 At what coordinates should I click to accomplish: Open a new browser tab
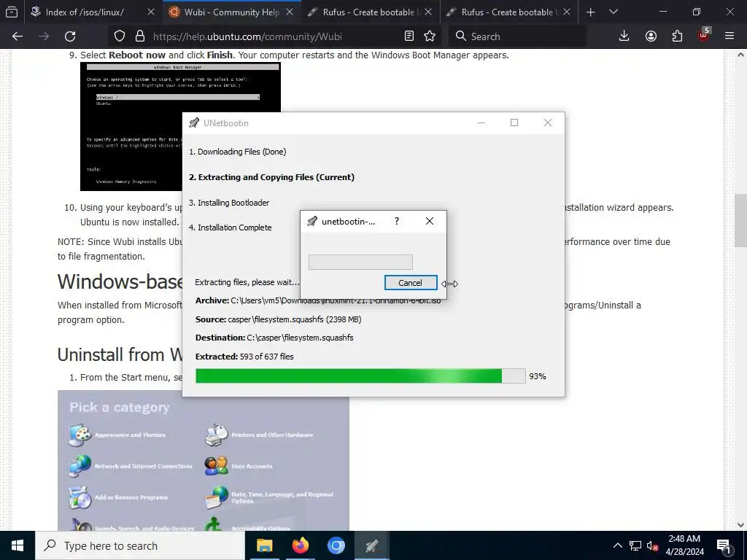(x=590, y=12)
